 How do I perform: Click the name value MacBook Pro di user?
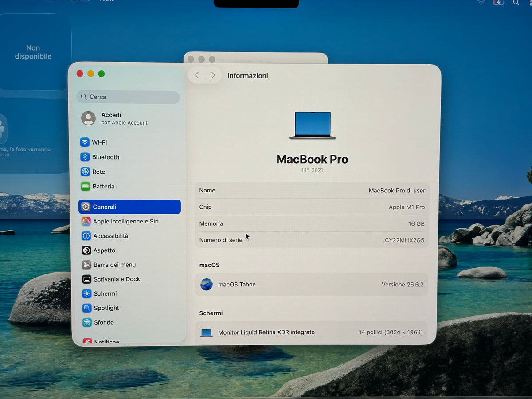[397, 191]
